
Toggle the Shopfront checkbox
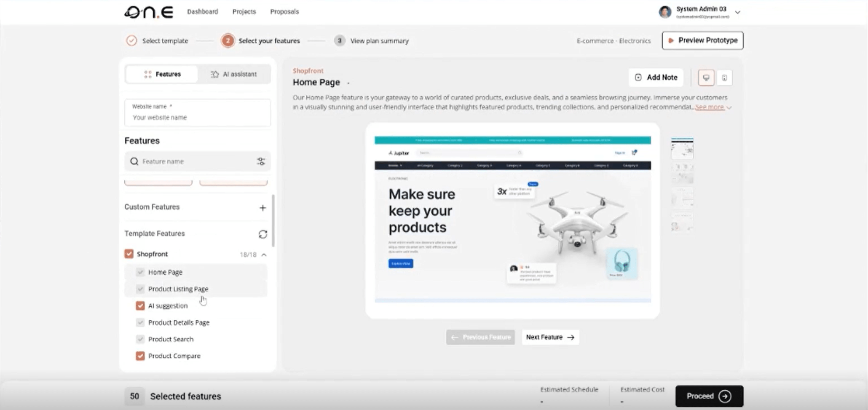(129, 254)
